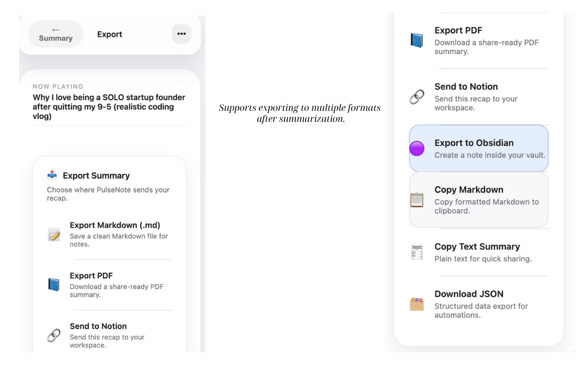The image size is (588, 368).
Task: Click the Export Summary inbox tray icon
Action: [x=52, y=175]
